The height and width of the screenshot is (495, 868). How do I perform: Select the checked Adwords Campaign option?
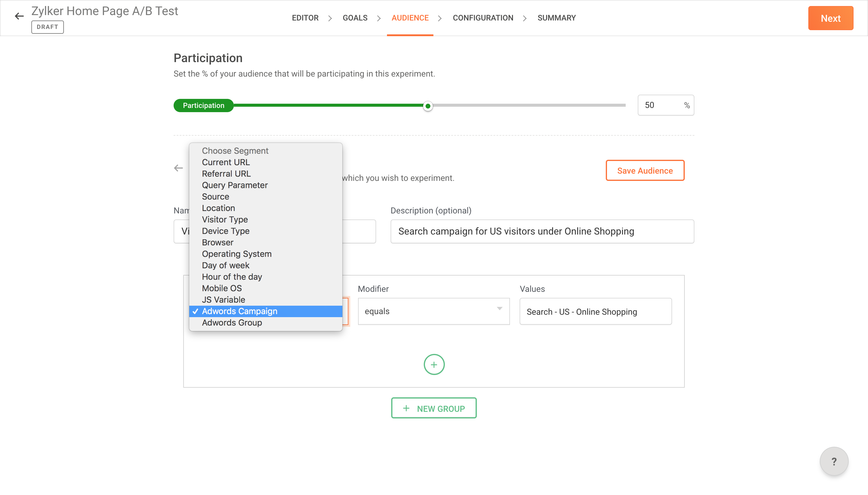click(x=239, y=311)
